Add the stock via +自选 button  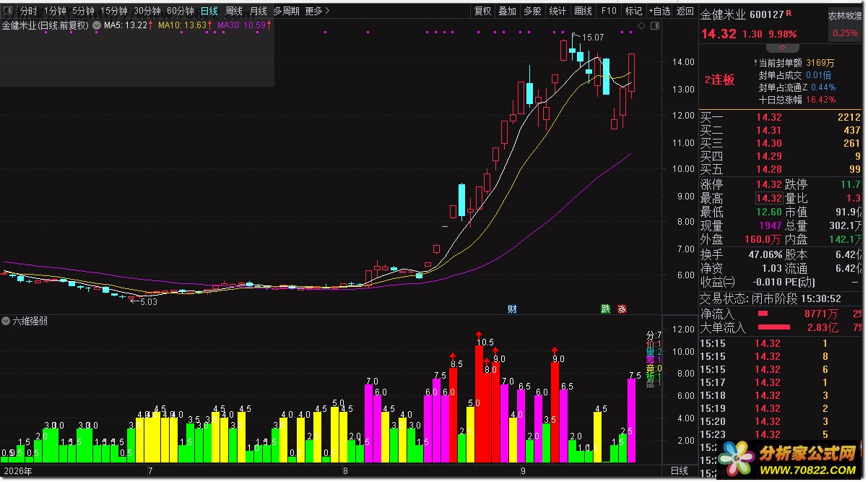click(x=659, y=11)
